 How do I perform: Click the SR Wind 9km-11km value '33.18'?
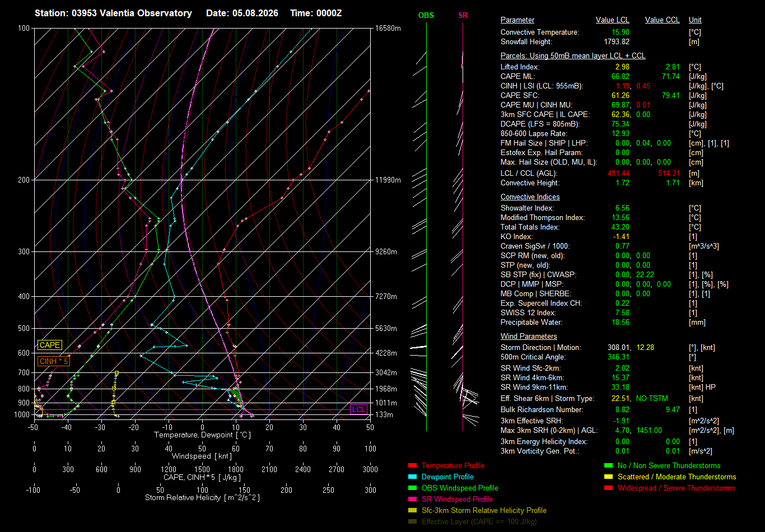point(621,388)
